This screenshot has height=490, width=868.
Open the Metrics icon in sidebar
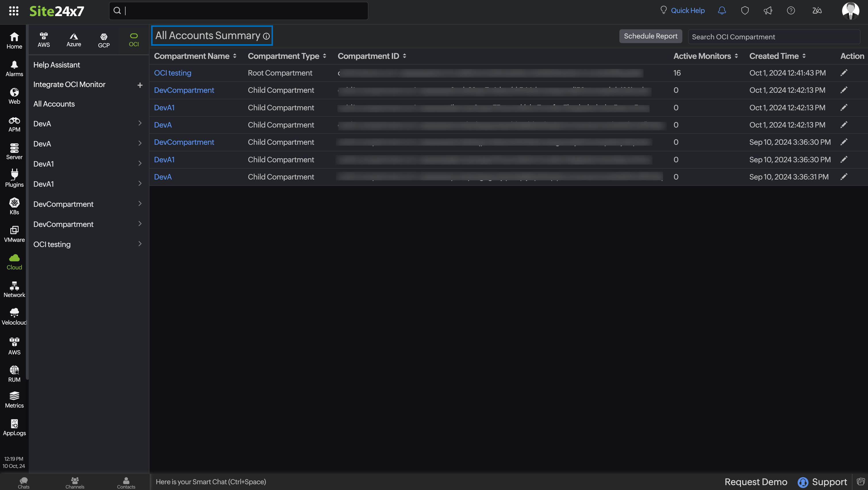14,400
